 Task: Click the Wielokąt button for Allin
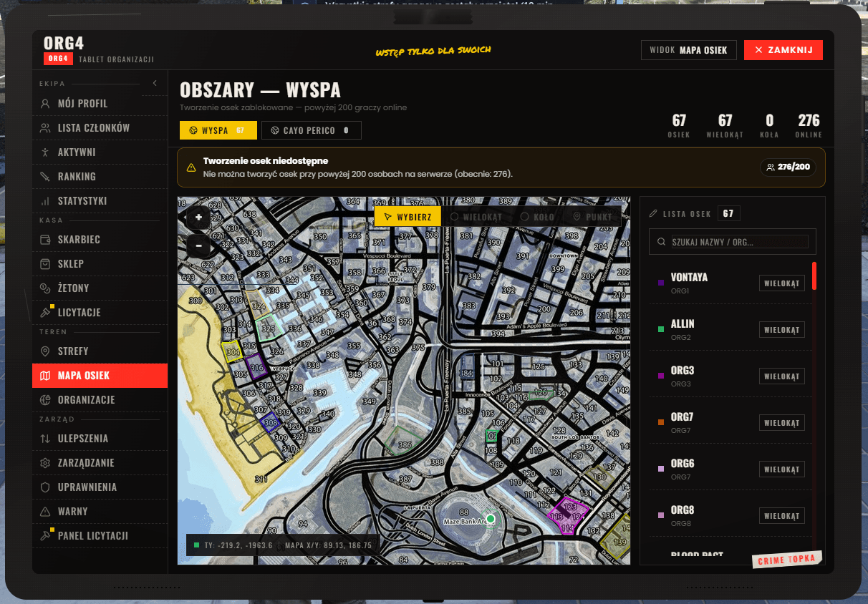coord(781,330)
